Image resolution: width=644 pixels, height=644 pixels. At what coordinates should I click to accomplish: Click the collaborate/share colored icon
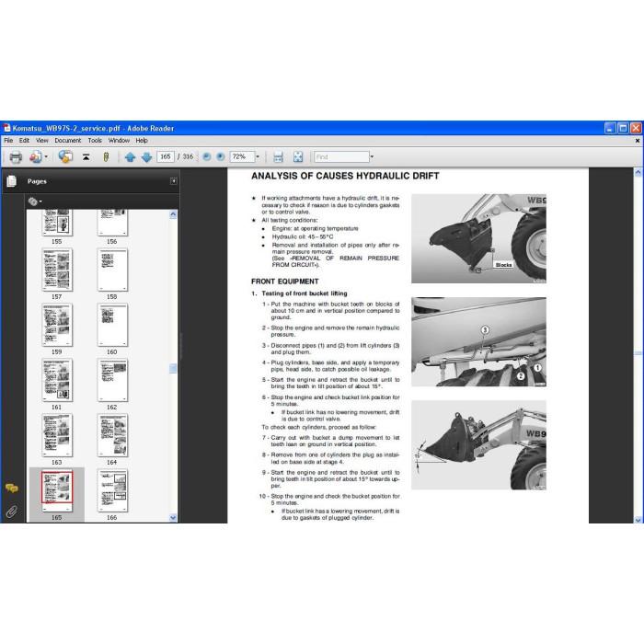point(36,157)
